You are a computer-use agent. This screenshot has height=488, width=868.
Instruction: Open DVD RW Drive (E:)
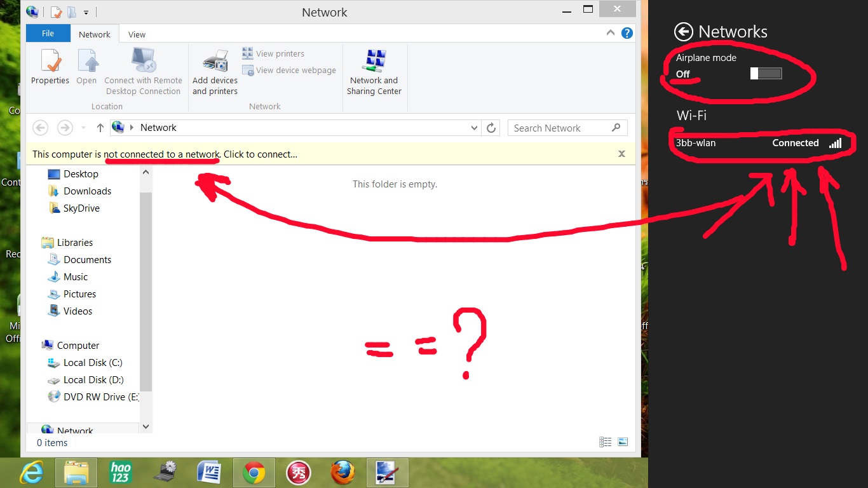pyautogui.click(x=93, y=397)
